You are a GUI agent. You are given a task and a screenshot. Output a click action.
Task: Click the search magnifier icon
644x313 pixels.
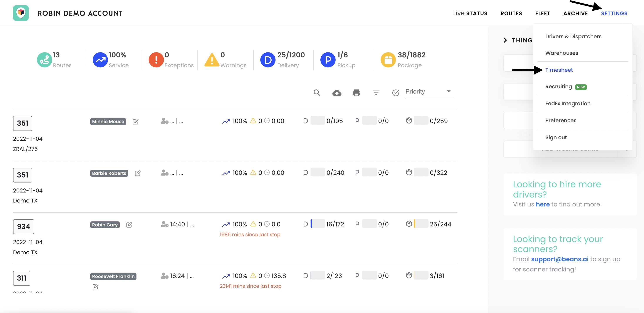click(317, 93)
